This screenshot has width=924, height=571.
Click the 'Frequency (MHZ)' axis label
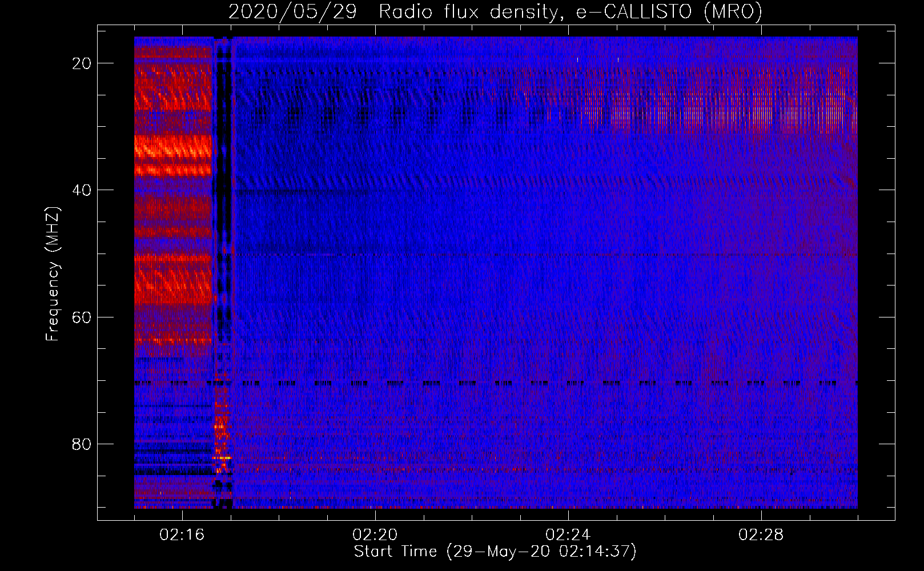click(52, 274)
